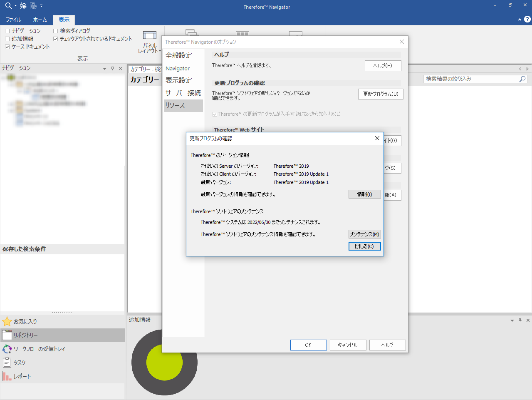This screenshot has width=532, height=400.
Task: Click the blue help question mark icon
Action: 527,19
